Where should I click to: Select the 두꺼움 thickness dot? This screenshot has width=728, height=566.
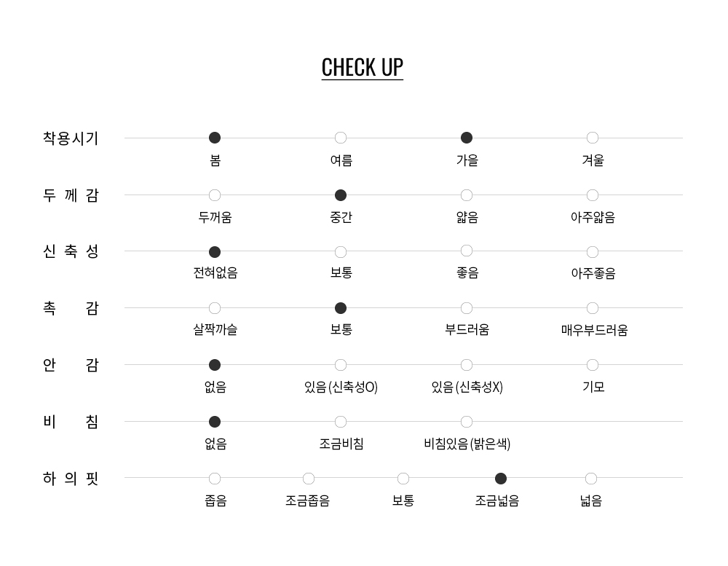pos(215,195)
